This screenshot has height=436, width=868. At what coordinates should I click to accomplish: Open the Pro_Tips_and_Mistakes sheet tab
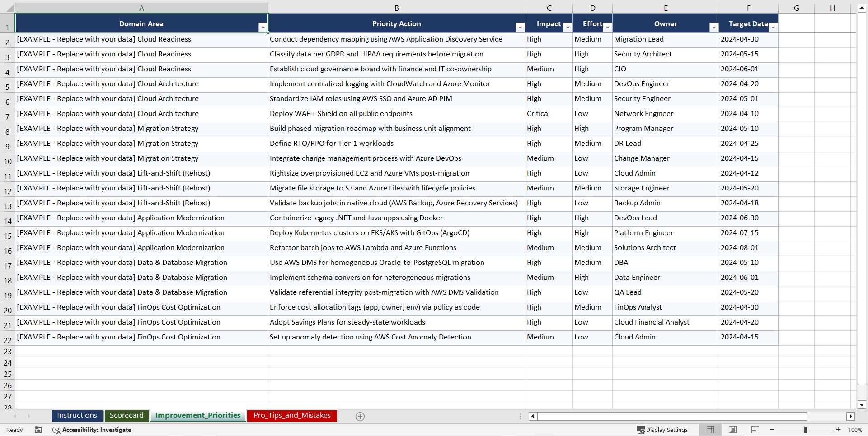point(292,416)
